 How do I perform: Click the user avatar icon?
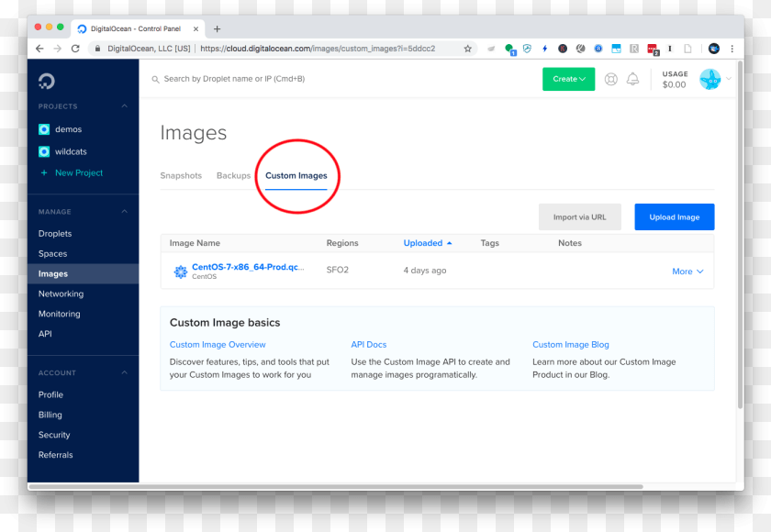(x=710, y=79)
